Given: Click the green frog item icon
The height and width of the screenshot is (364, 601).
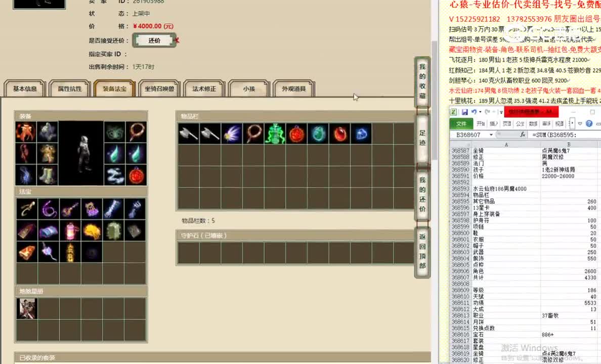Looking at the screenshot, I should pos(275,133).
